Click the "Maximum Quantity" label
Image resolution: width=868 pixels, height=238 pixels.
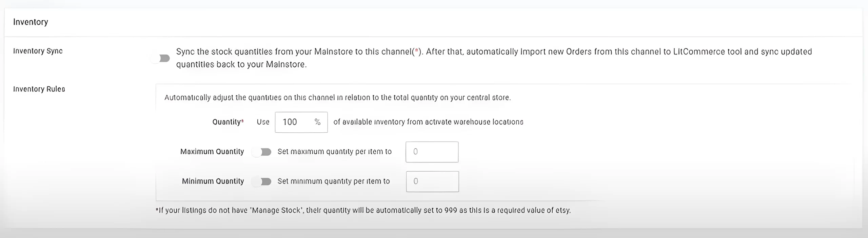pyautogui.click(x=212, y=152)
